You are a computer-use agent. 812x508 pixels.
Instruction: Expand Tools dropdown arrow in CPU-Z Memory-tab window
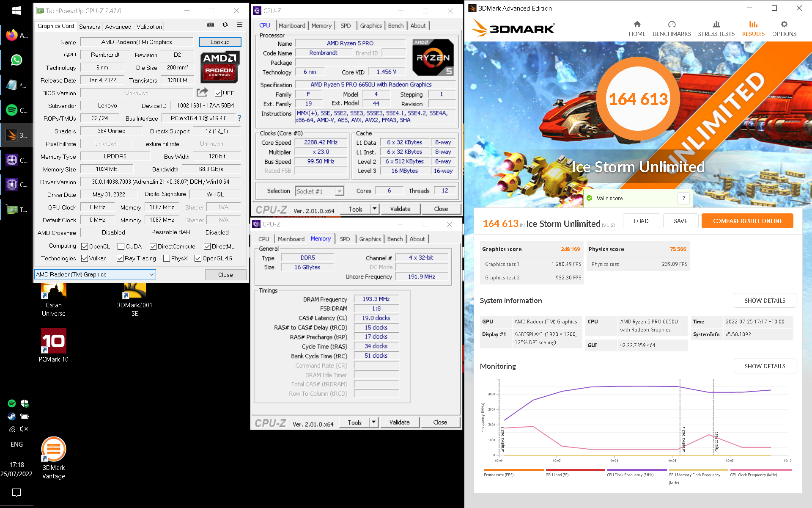pyautogui.click(x=373, y=422)
